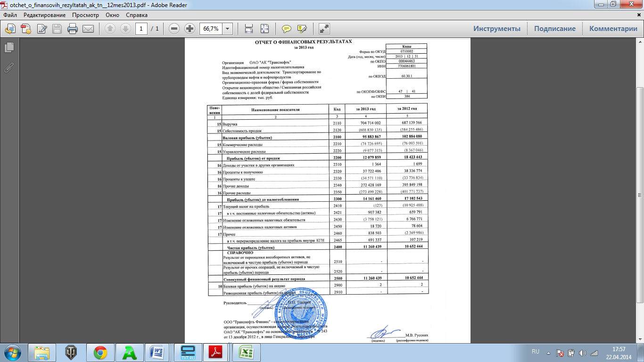The image size is (644, 362).
Task: Click the Валовая прибыль (убыток) row
Action: coord(318,137)
